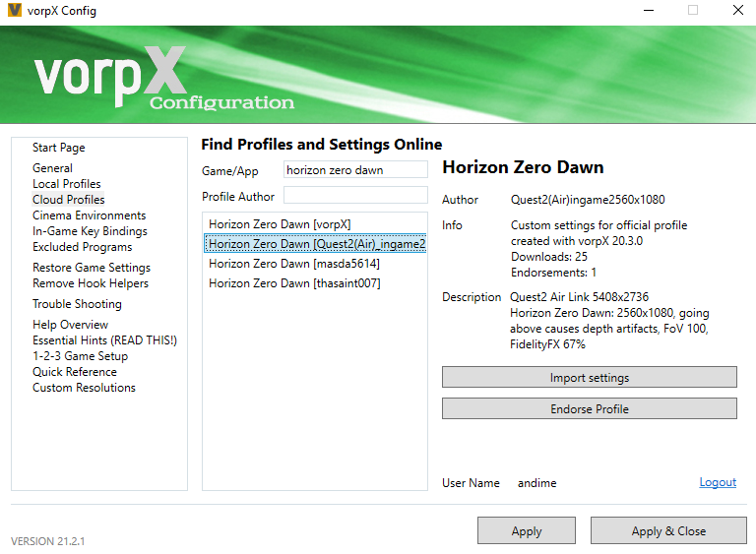Select Cloud Profiles in sidebar
The height and width of the screenshot is (554, 756).
point(69,200)
